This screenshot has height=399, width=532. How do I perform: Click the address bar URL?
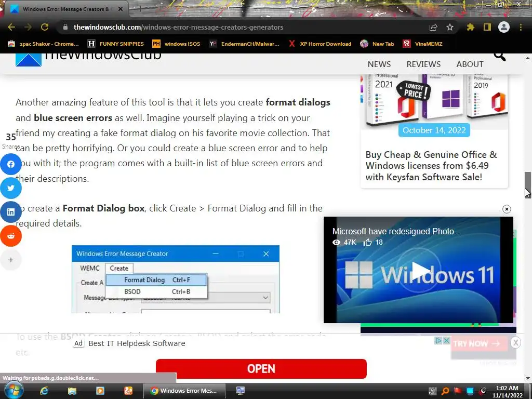tap(179, 27)
